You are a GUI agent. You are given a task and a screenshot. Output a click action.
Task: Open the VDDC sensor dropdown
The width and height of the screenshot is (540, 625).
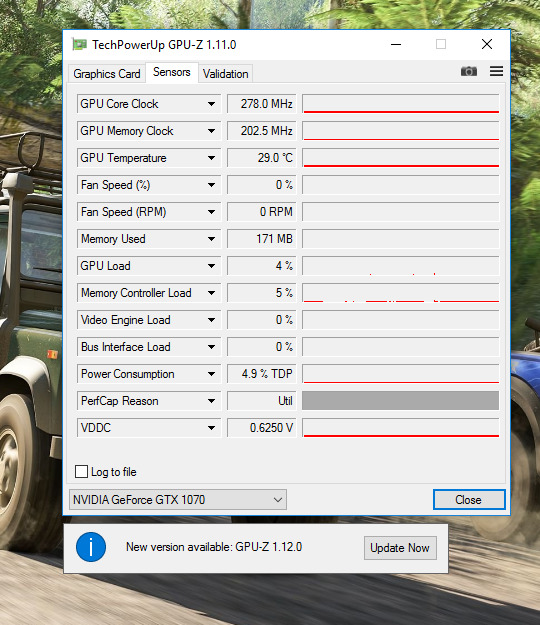pos(211,428)
